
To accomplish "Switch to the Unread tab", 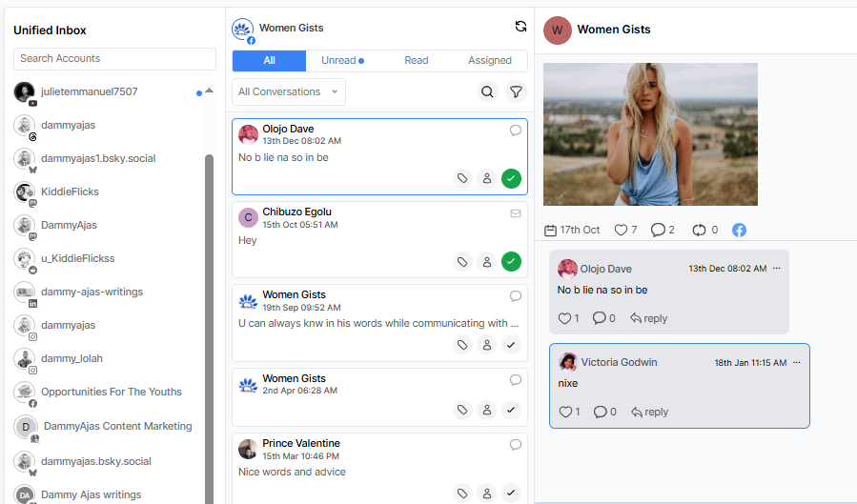I will (342, 61).
